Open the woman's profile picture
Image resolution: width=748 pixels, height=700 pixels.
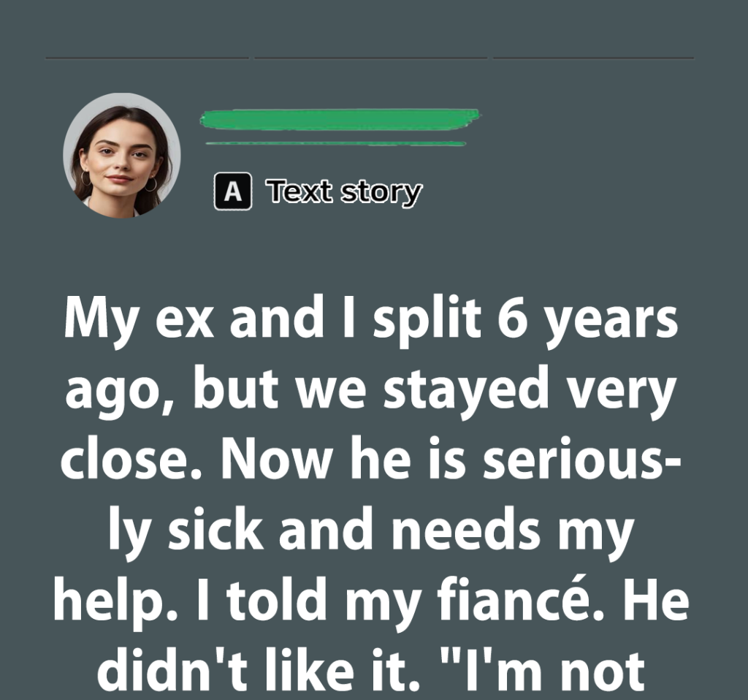(122, 156)
